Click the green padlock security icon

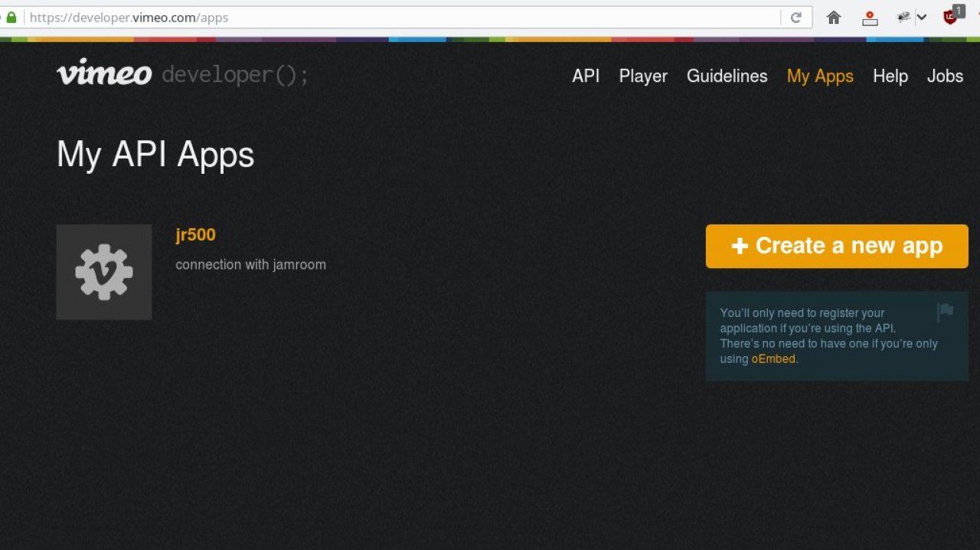tap(11, 17)
